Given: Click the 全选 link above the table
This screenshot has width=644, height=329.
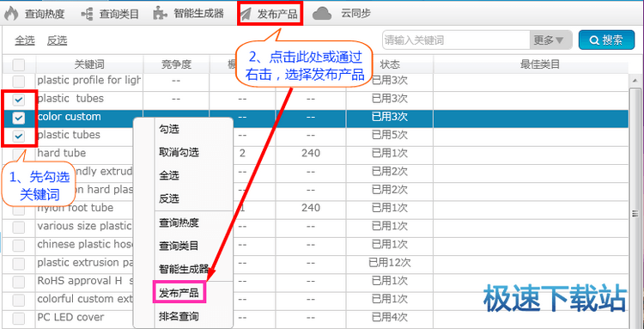Looking at the screenshot, I should (25, 40).
